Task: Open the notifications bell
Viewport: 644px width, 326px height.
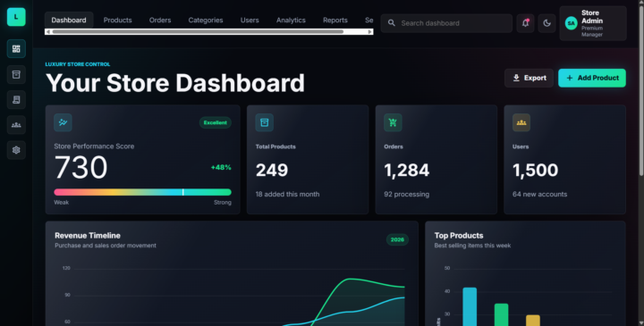Action: 525,23
